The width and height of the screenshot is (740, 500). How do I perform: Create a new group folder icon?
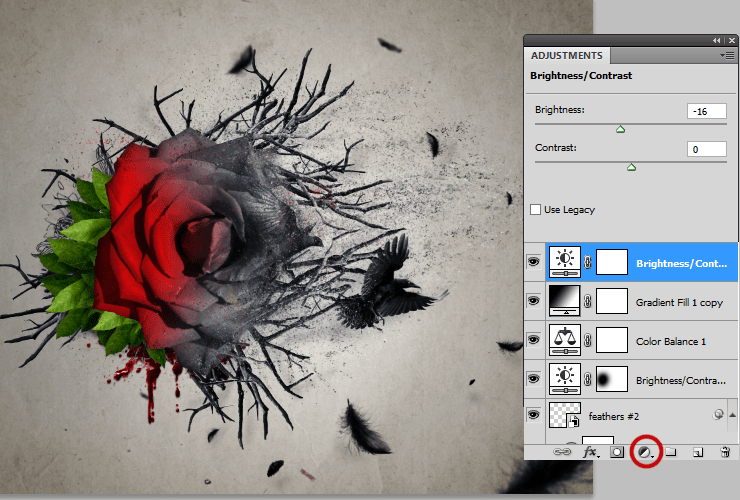tap(671, 452)
